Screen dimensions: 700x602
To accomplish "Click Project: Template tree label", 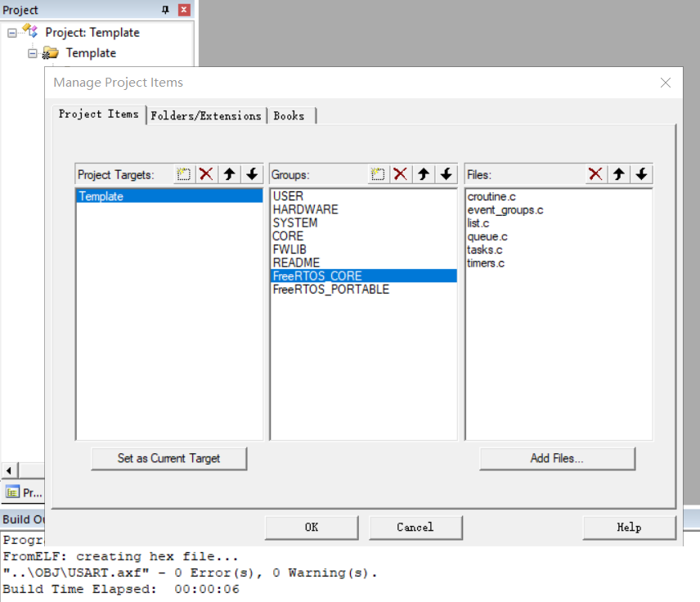I will tap(92, 33).
